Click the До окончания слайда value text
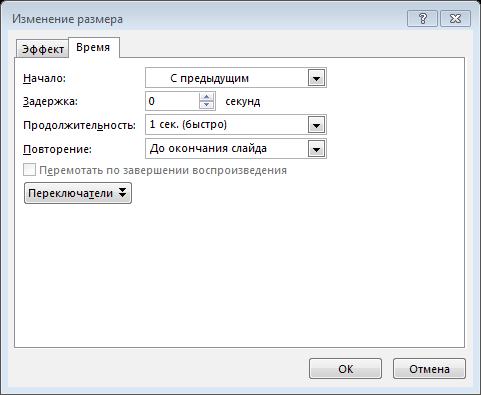Viewport: 481px width, 395px height. (208, 148)
